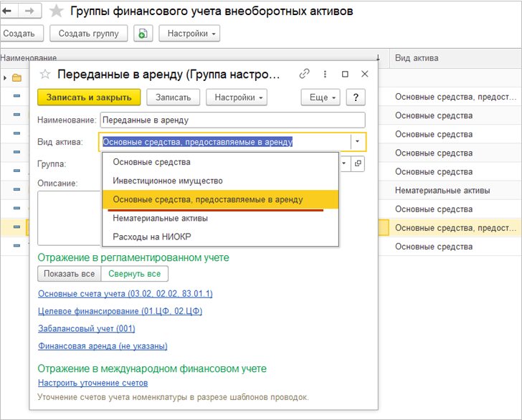Click the back navigation arrow
This screenshot has height=420, width=522.
click(9, 11)
